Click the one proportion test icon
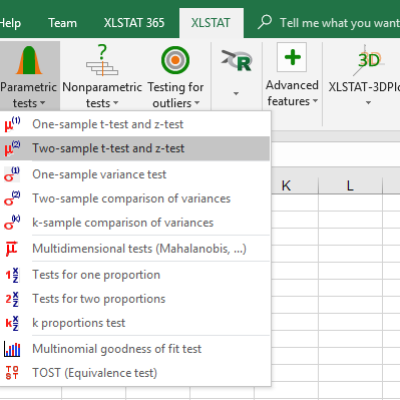This screenshot has width=400, height=400. coord(12,275)
